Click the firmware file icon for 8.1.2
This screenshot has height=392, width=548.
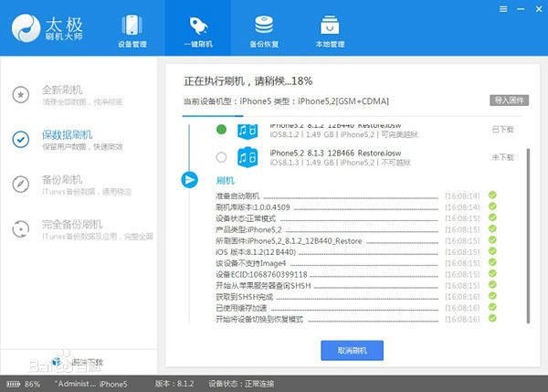coord(248,132)
